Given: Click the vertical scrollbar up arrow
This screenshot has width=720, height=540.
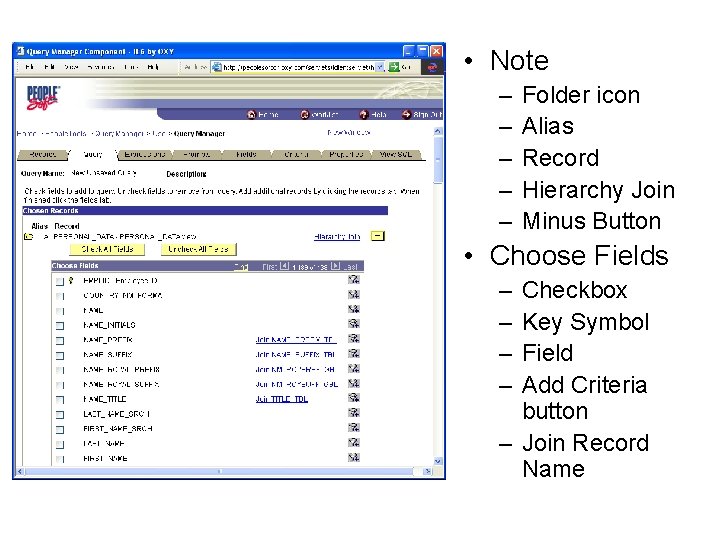Looking at the screenshot, I should (x=438, y=131).
